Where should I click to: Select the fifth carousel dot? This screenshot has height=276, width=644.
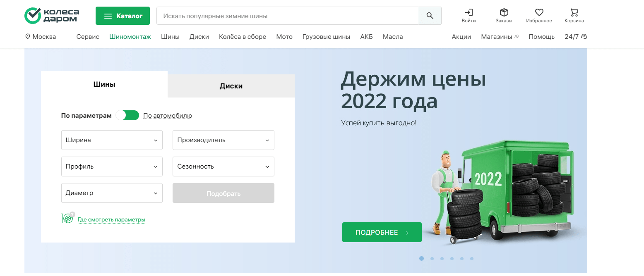click(462, 259)
